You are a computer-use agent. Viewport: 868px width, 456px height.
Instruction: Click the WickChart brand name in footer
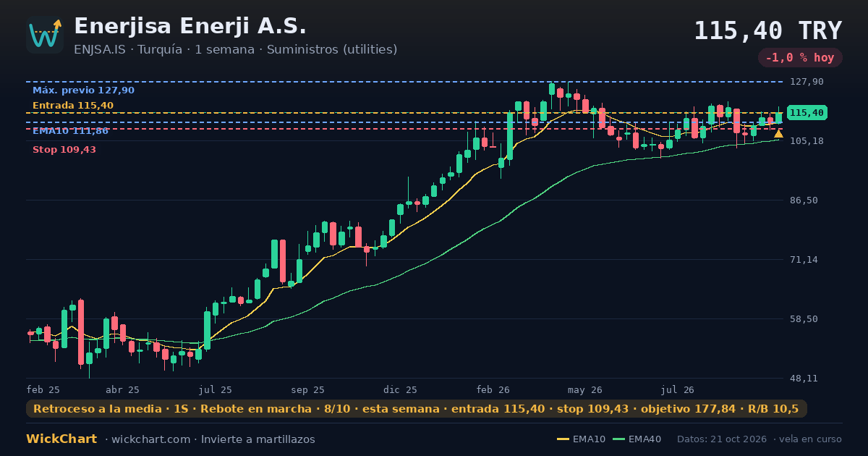pos(61,439)
